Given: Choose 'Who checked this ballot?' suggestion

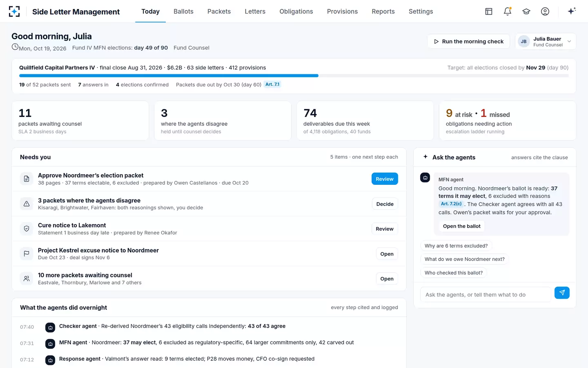Looking at the screenshot, I should pos(454,273).
